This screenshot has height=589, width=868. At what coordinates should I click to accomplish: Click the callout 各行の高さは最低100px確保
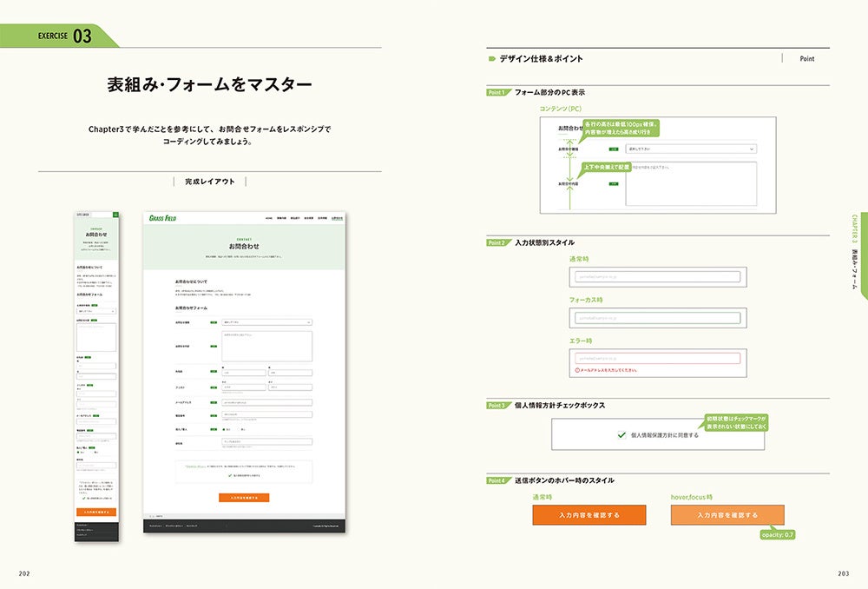[x=621, y=129]
